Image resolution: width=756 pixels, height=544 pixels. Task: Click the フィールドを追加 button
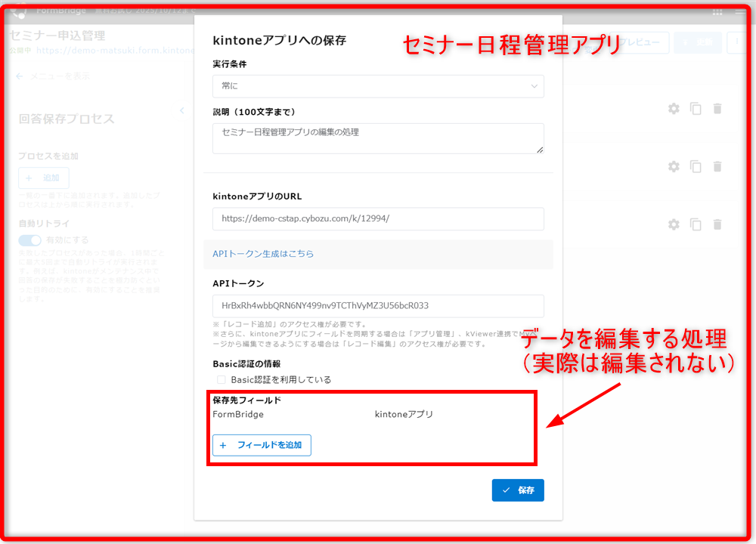click(x=262, y=445)
